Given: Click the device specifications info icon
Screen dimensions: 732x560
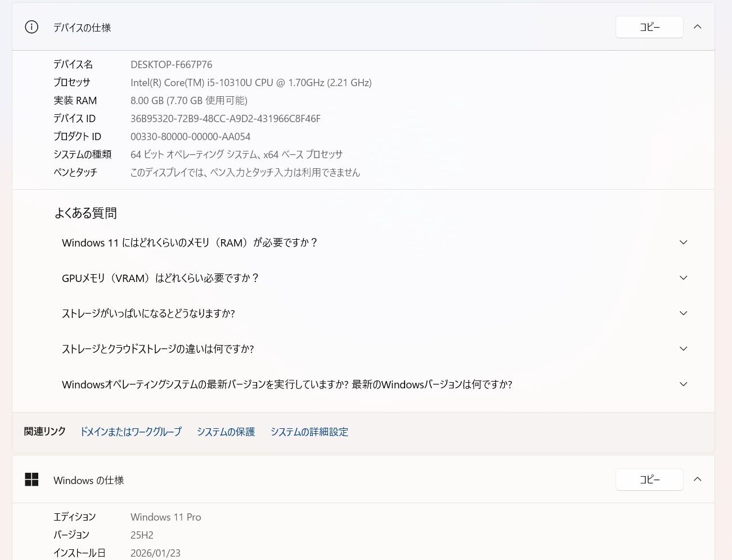Looking at the screenshot, I should coord(32,27).
